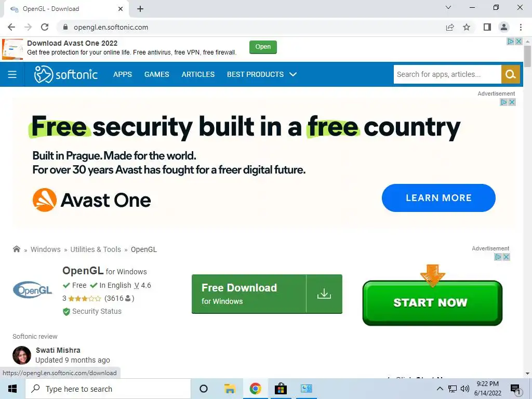
Task: Click the home breadcrumb icon
Action: [x=16, y=249]
